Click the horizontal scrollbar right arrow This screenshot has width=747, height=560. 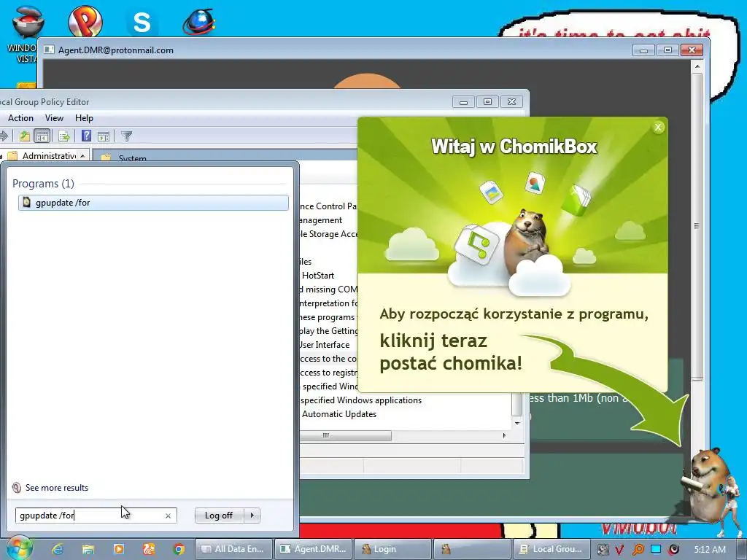coord(505,436)
